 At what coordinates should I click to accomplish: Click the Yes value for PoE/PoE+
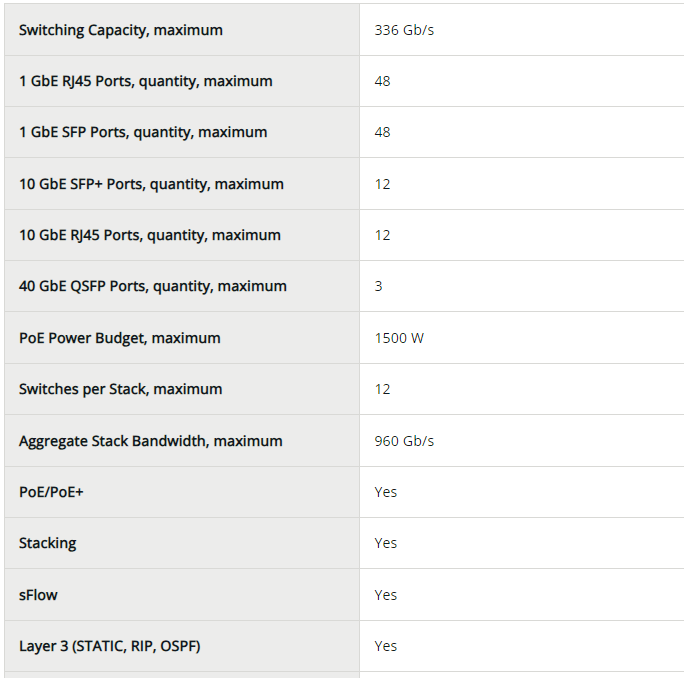click(386, 492)
